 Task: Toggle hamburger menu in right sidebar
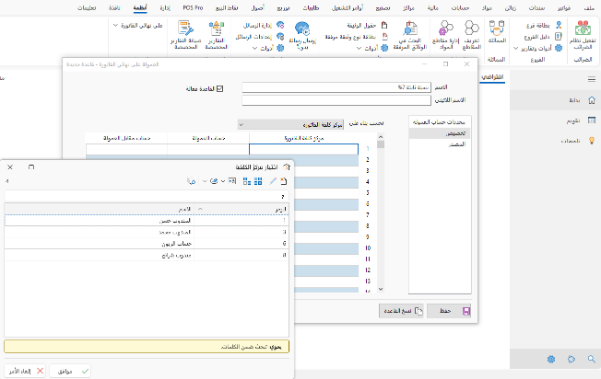[591, 79]
